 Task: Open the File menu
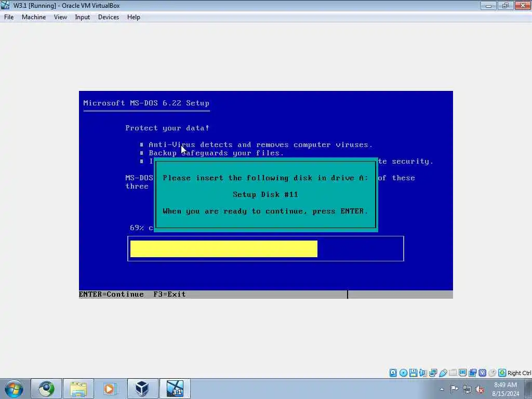click(9, 17)
